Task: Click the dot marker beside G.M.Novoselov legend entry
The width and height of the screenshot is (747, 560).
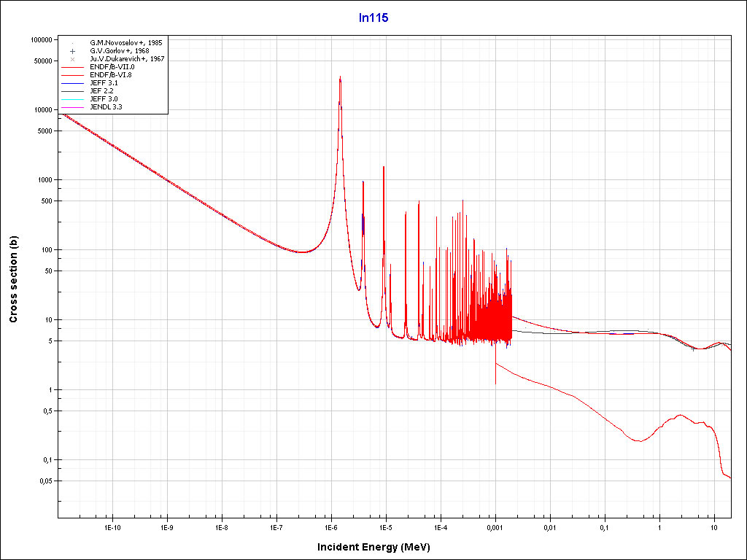Action: tap(73, 43)
